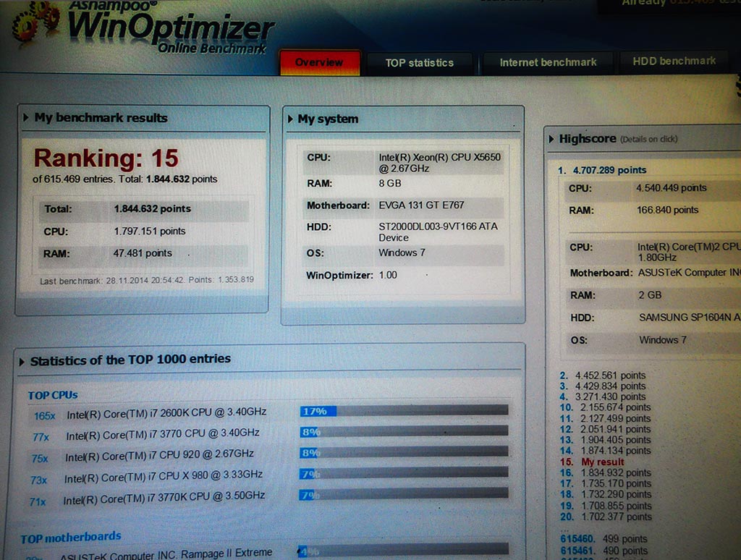Collapse the My system panel arrow
This screenshot has width=741, height=560.
click(290, 119)
